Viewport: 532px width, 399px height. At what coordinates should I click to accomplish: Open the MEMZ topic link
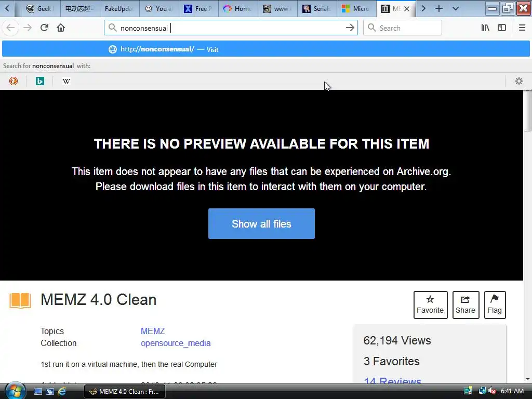coord(153,331)
